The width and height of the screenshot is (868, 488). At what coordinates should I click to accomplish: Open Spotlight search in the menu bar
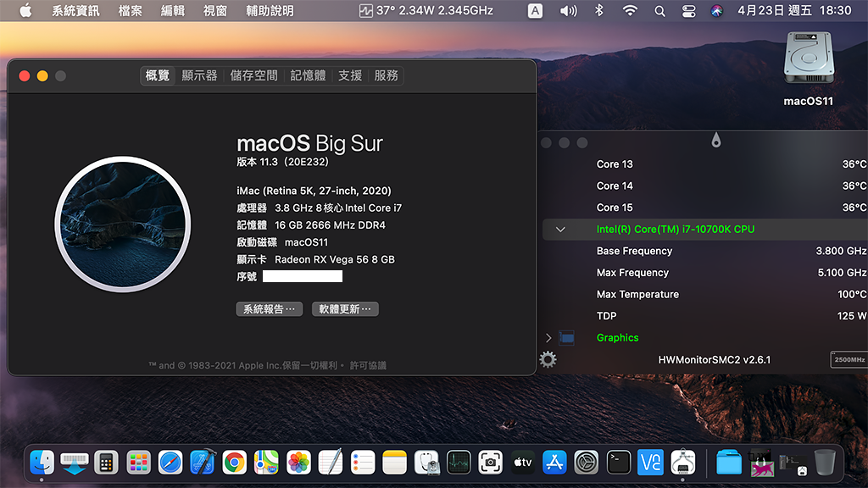click(659, 10)
